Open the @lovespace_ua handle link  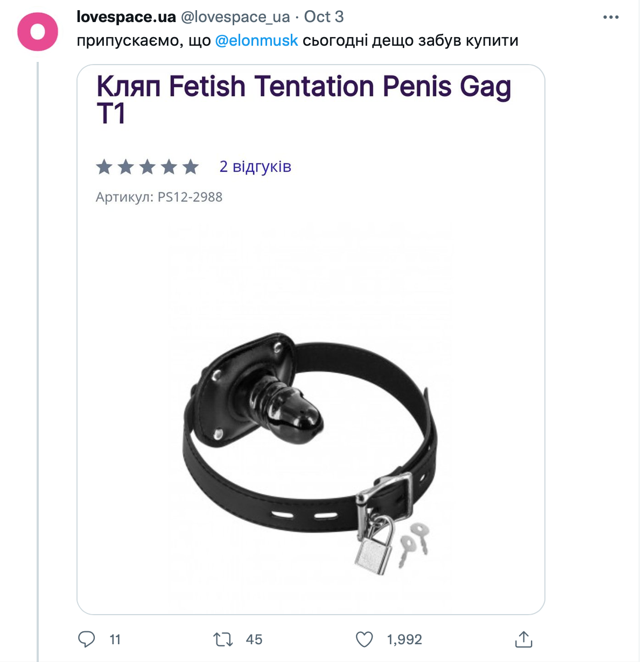click(235, 17)
